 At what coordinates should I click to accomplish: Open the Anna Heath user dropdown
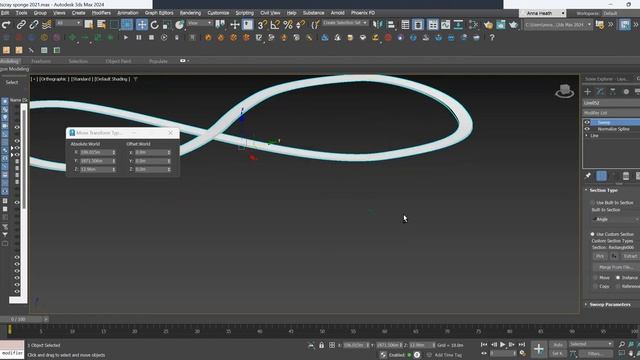(x=542, y=13)
